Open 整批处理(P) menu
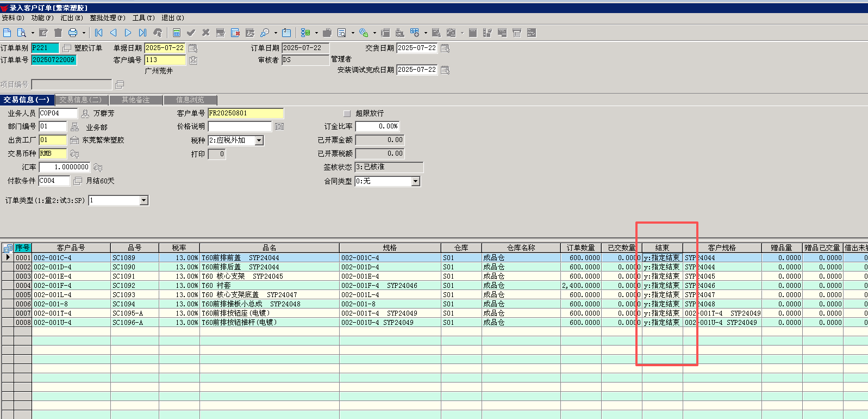Screen dimensions: 868x419 pyautogui.click(x=108, y=18)
